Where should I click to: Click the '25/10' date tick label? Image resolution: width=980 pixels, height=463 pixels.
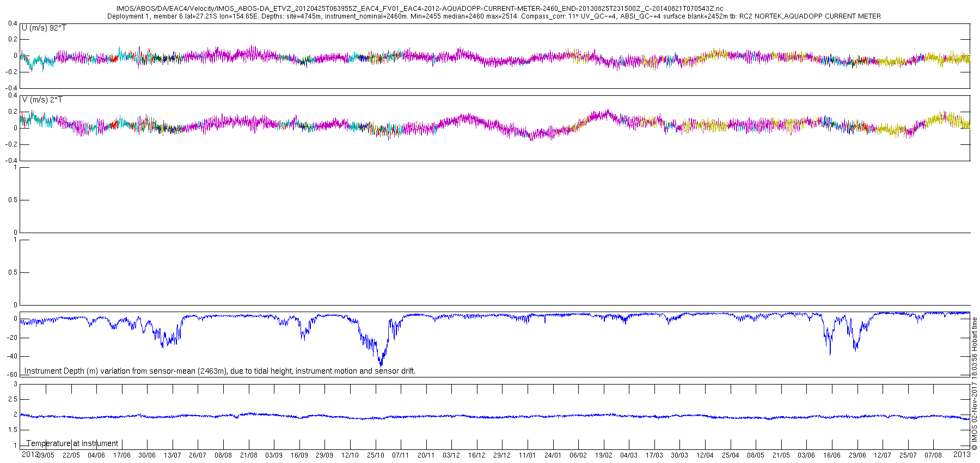pyautogui.click(x=376, y=455)
